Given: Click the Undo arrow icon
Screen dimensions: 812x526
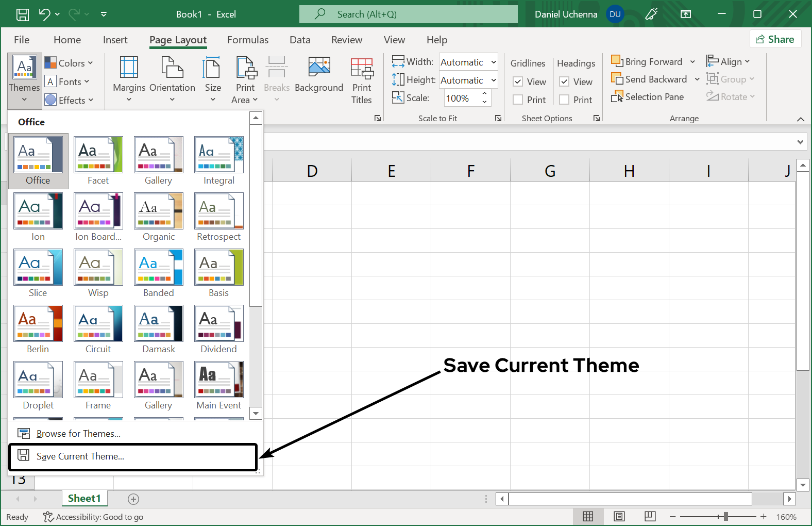Looking at the screenshot, I should click(x=45, y=14).
